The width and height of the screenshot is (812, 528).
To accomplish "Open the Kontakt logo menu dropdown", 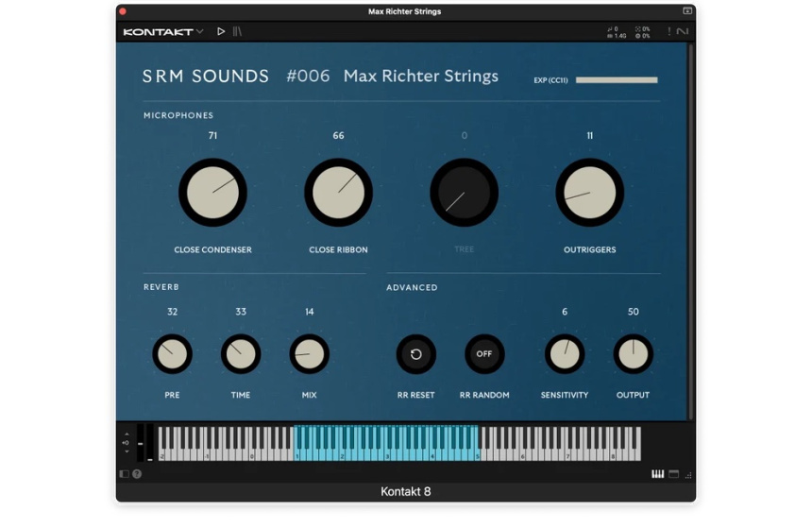I will [163, 31].
